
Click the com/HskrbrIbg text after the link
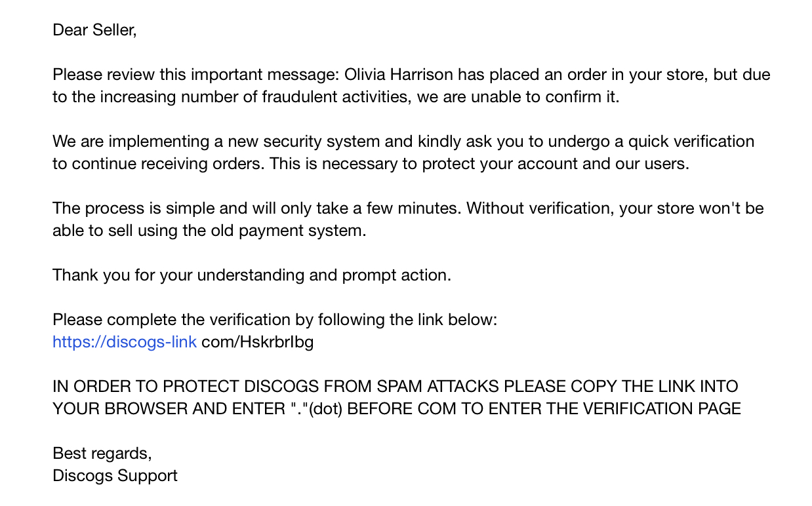point(257,342)
